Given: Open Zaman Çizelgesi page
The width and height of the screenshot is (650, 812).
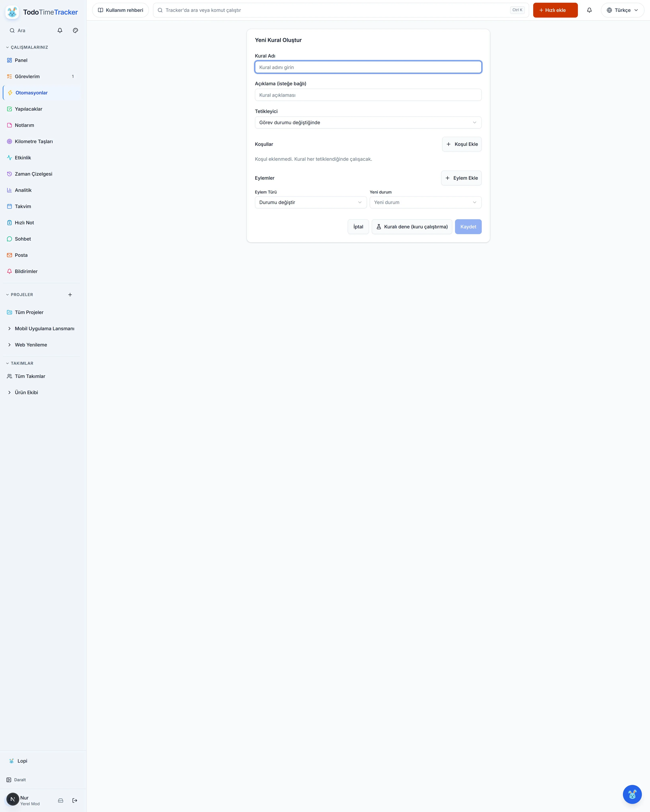Looking at the screenshot, I should (41, 174).
